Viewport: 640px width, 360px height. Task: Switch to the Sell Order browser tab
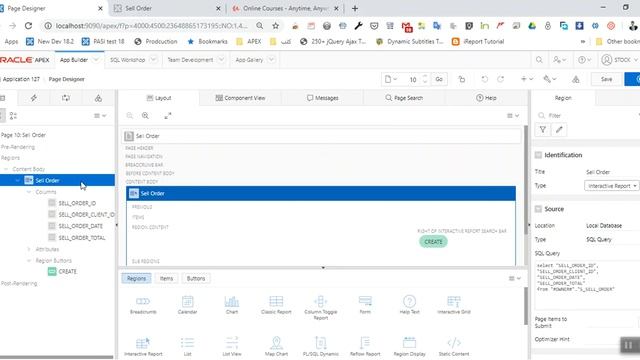click(167, 8)
